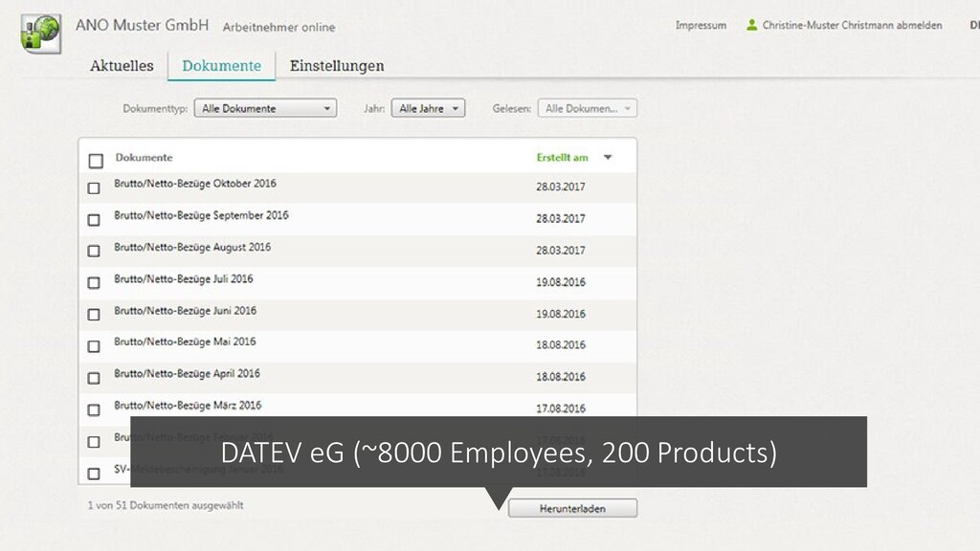This screenshot has height=551, width=980.
Task: Open the Jahr Alle Jahre dropdown
Action: tap(428, 108)
